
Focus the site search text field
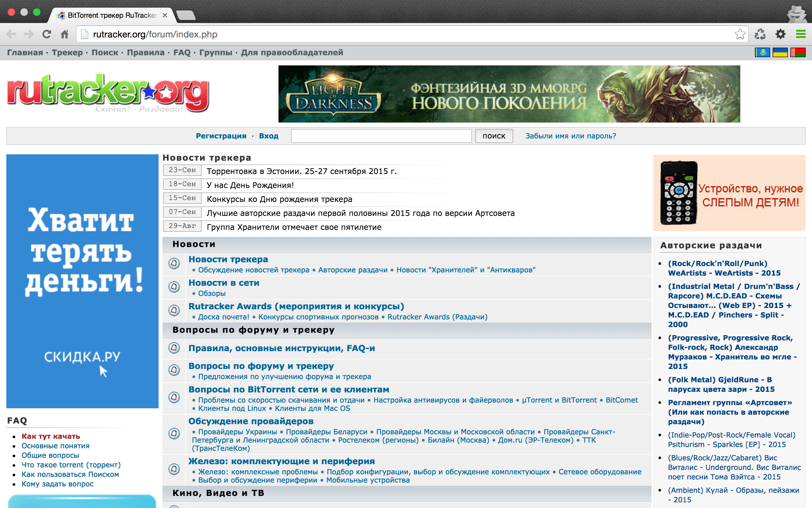coord(382,136)
